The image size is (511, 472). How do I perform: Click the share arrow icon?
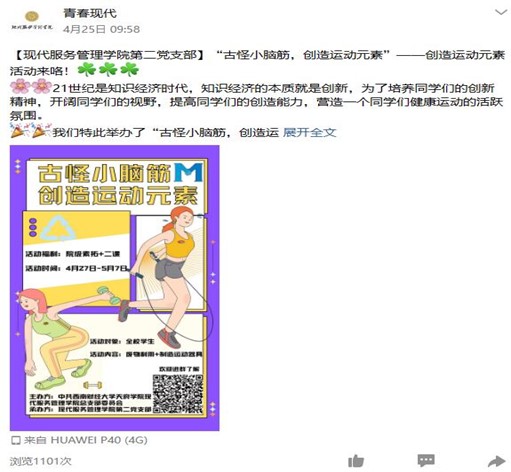pyautogui.click(x=497, y=461)
